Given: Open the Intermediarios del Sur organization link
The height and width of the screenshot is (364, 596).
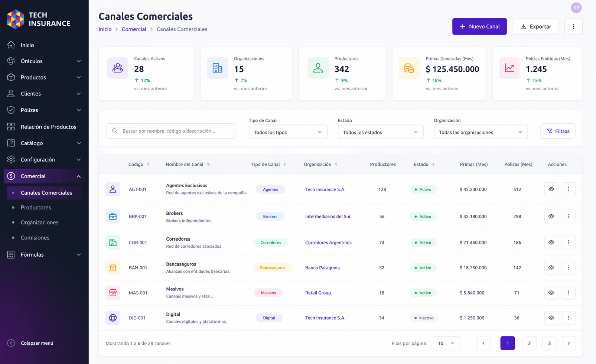Looking at the screenshot, I should click(x=328, y=216).
